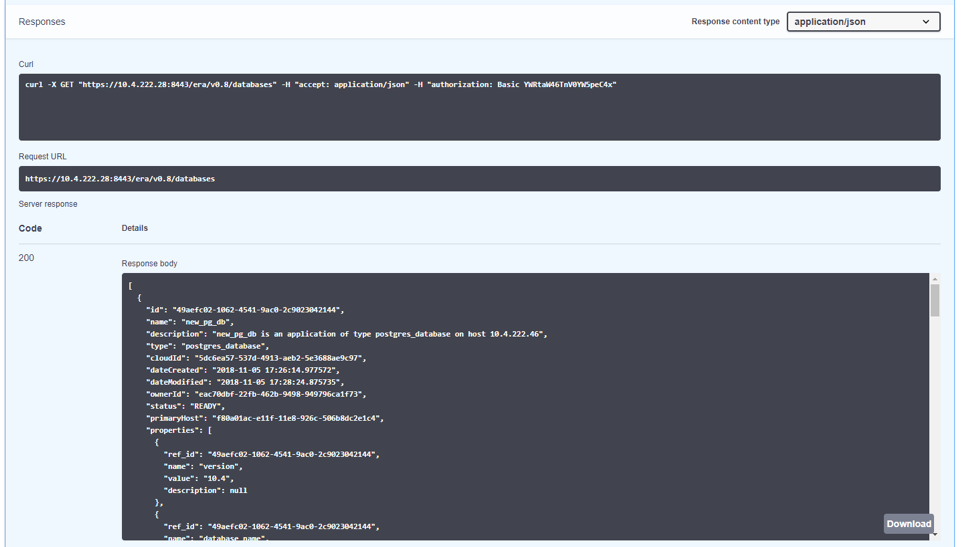Select the Responses section header

point(42,22)
